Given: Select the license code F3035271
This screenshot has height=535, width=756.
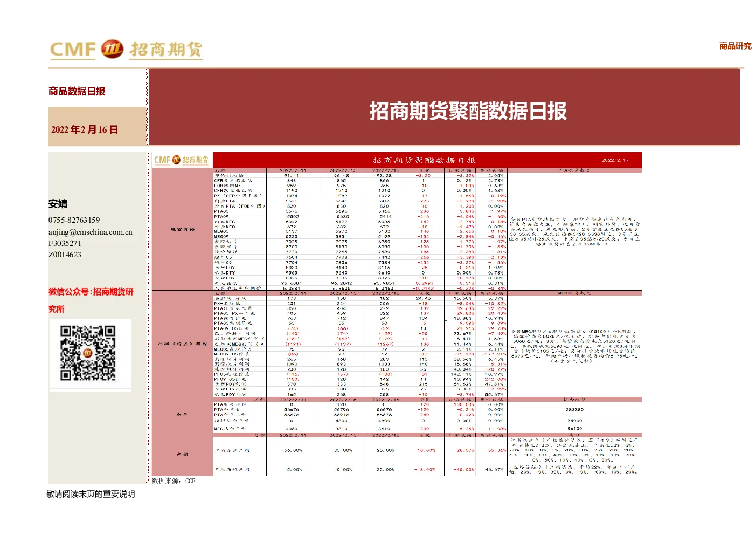Looking at the screenshot, I should coord(65,243).
